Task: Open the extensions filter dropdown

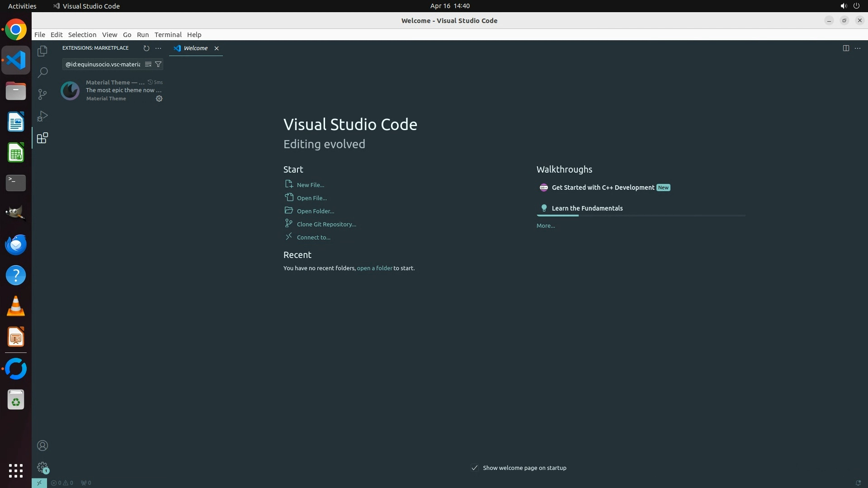Action: click(158, 64)
